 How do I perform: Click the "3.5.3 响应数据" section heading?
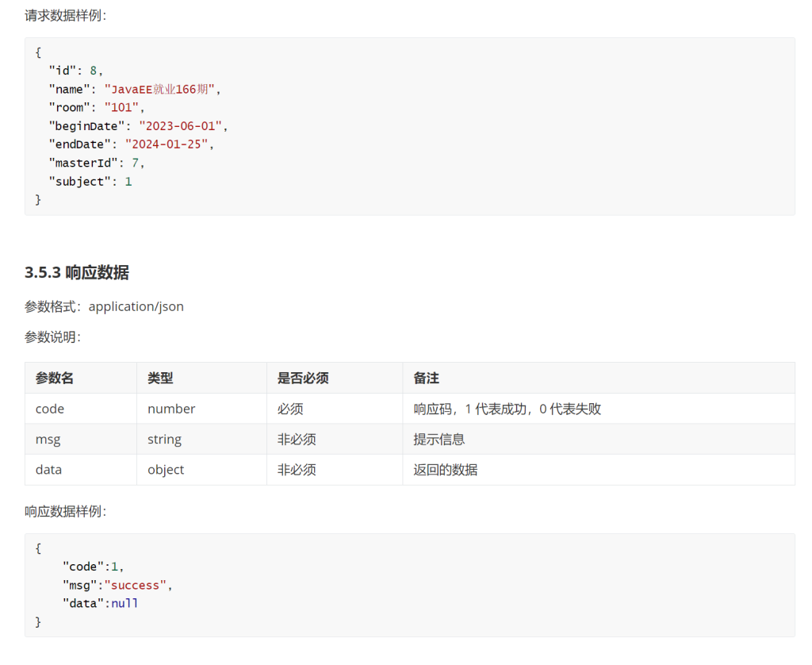[x=77, y=272]
